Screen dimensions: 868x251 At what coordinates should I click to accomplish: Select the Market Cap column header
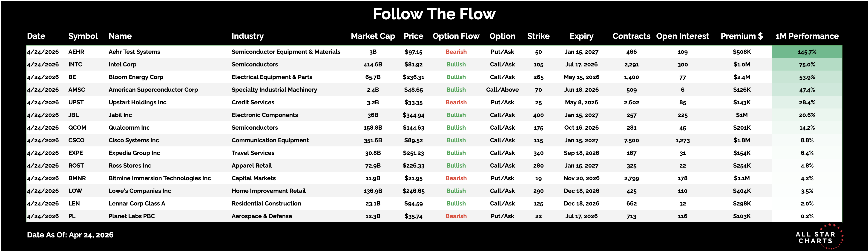point(373,36)
